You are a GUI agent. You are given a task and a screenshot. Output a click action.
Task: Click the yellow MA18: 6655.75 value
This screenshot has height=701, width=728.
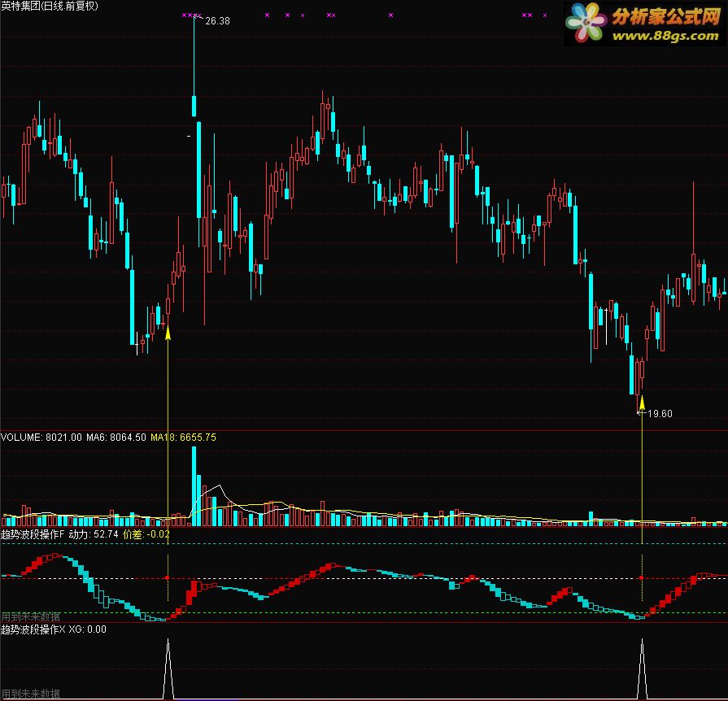coord(183,438)
